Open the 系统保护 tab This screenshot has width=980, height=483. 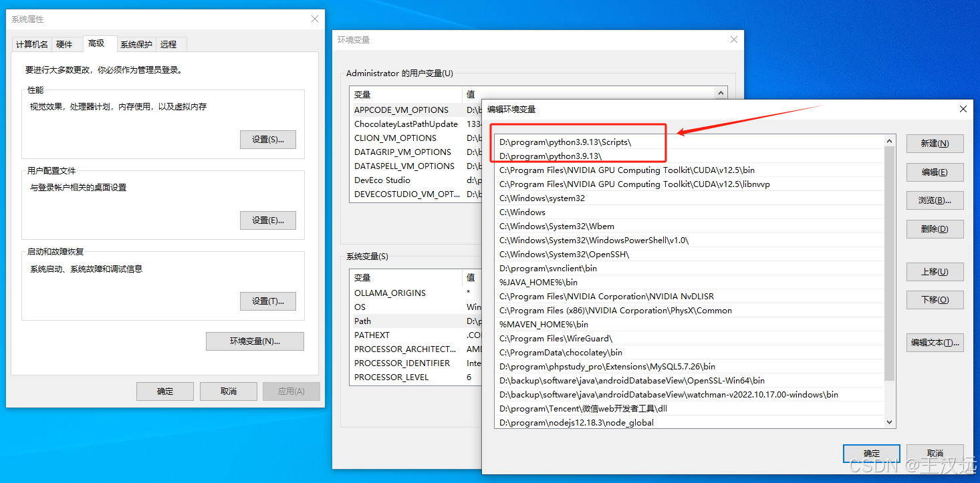(x=136, y=45)
